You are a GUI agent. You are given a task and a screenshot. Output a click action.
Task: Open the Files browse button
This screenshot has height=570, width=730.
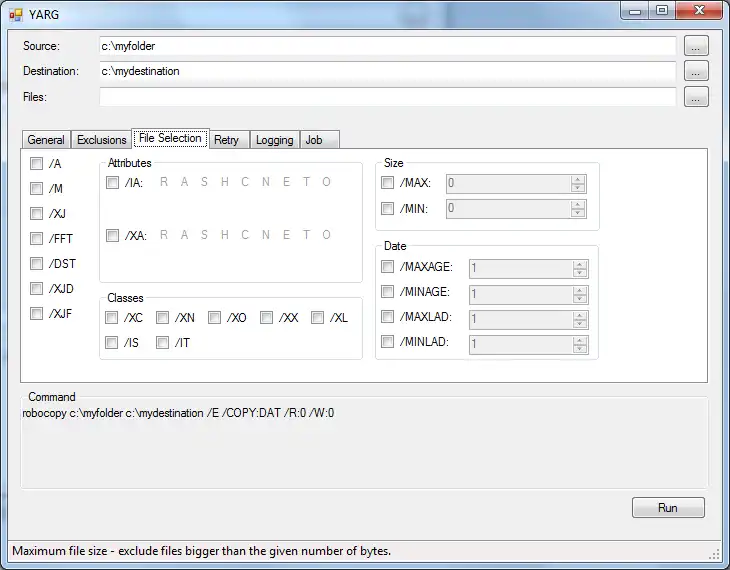(x=696, y=97)
